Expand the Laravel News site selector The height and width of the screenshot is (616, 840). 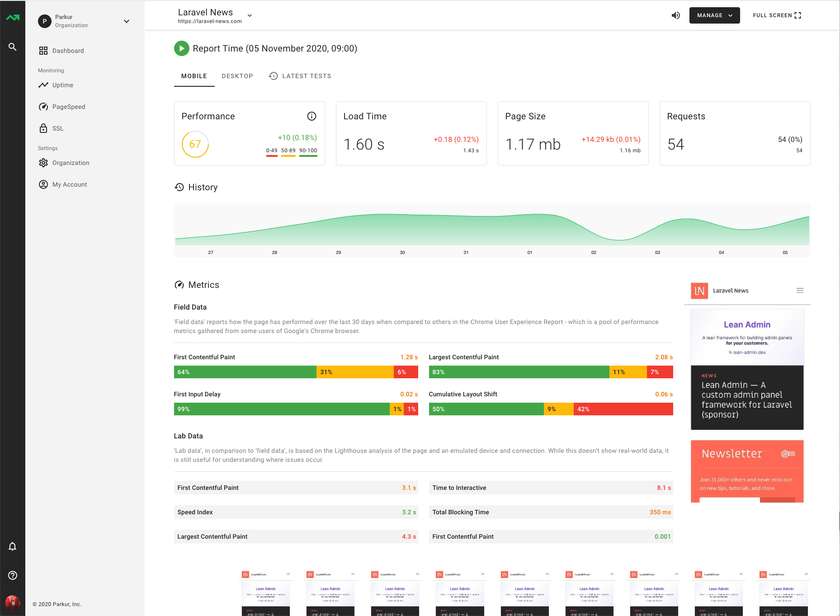(x=249, y=15)
